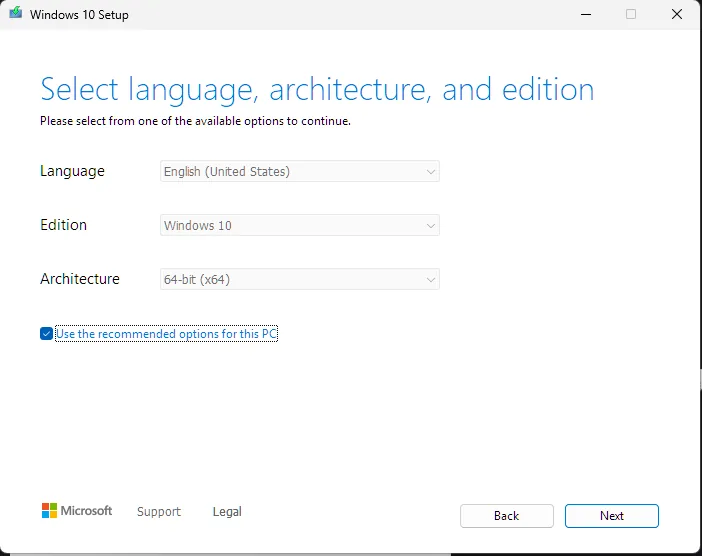Image resolution: width=702 pixels, height=556 pixels.
Task: Click the Edition label
Action: click(x=63, y=225)
